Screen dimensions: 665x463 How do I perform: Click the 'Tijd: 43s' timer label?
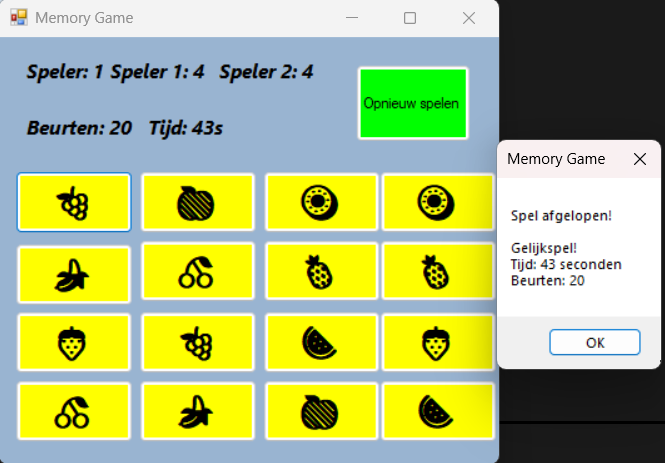coord(186,128)
